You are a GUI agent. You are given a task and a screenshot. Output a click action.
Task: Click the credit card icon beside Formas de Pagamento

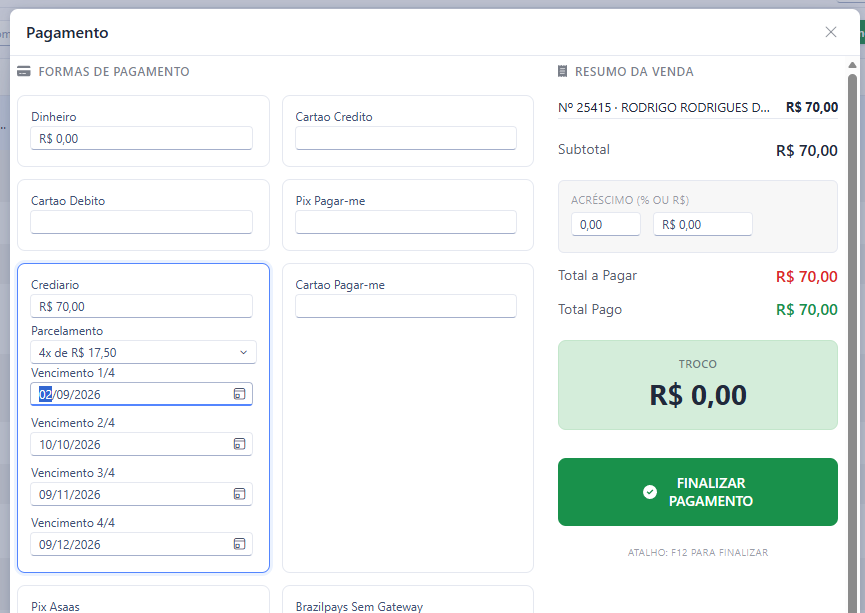coord(24,71)
